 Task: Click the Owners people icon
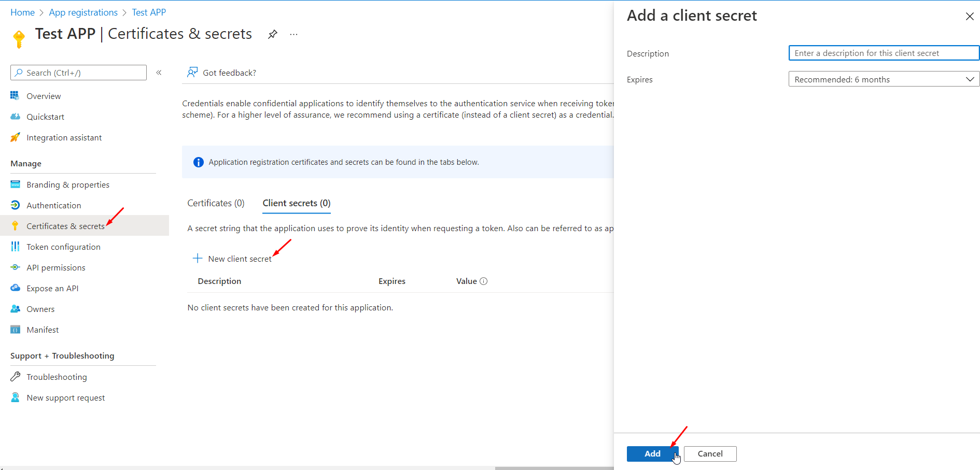[x=15, y=309]
